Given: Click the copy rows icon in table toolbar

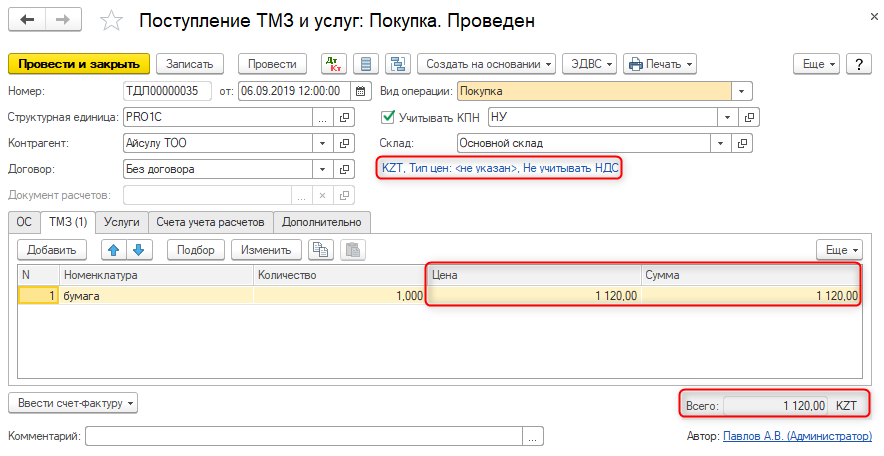Looking at the screenshot, I should coord(320,249).
